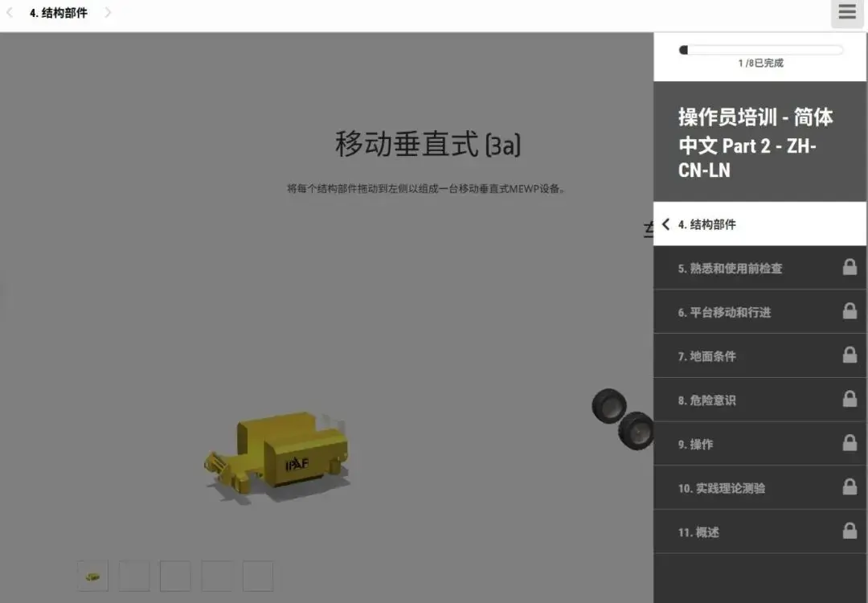The image size is (868, 603).
Task: Click lock icon for 9. 操作
Action: pyautogui.click(x=850, y=442)
